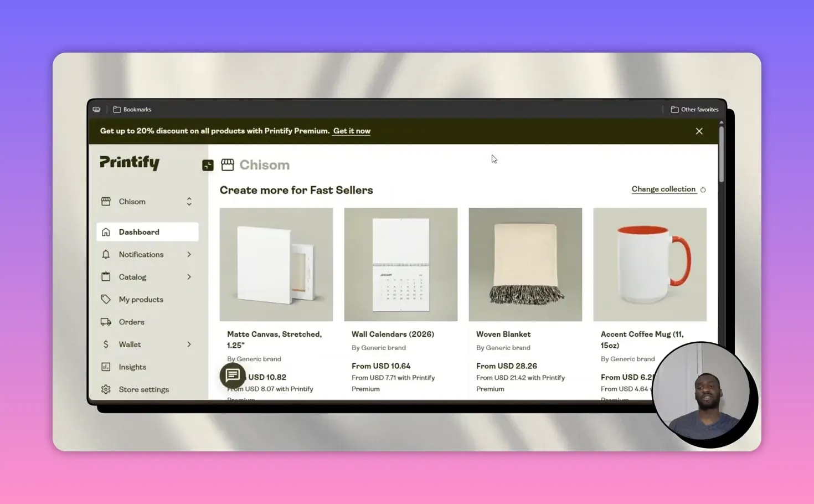Open Store settings page

click(147, 389)
